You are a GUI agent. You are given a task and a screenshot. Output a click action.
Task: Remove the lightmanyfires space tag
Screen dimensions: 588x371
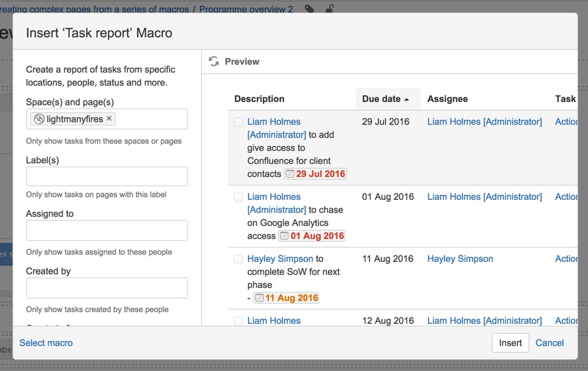[109, 118]
